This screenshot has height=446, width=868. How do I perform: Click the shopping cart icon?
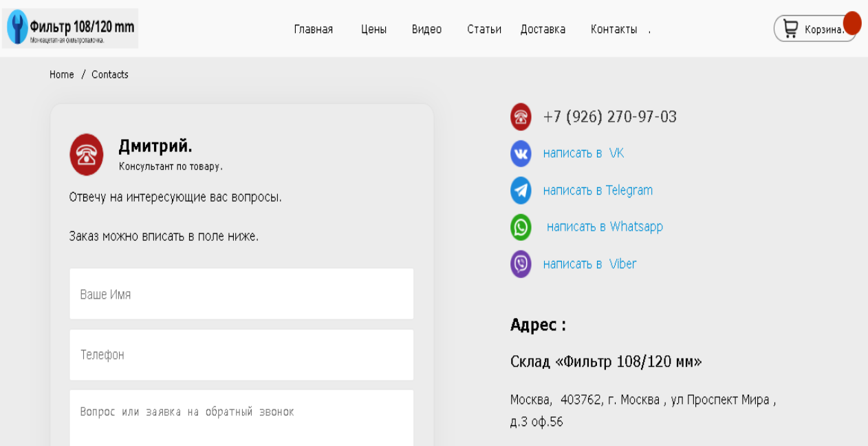point(790,29)
